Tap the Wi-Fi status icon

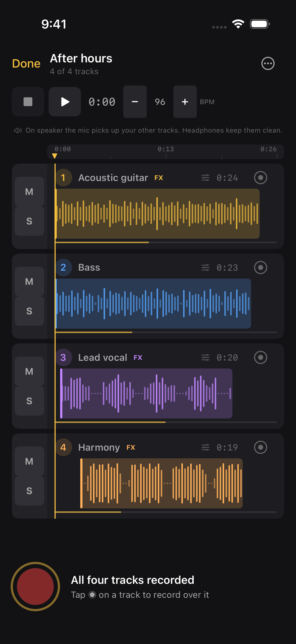pos(238,24)
